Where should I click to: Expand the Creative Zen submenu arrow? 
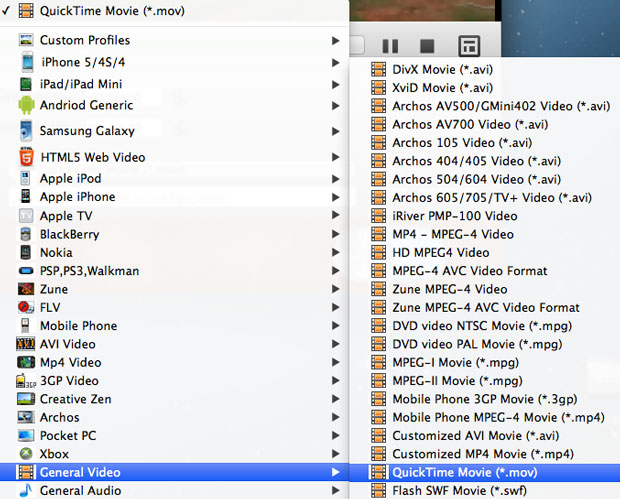pos(336,399)
